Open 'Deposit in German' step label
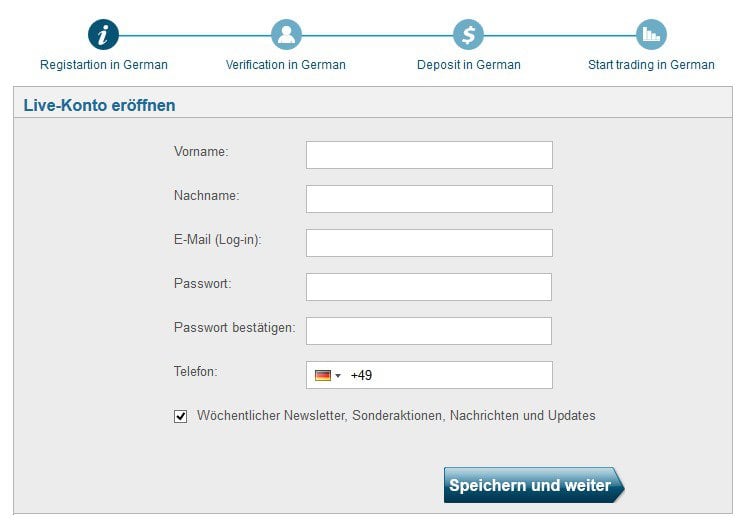Screen dimensions: 742x529 point(468,65)
